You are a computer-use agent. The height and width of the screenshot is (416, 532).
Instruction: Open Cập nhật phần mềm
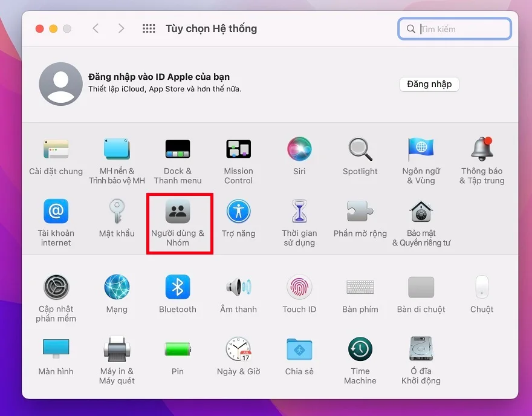[56, 288]
